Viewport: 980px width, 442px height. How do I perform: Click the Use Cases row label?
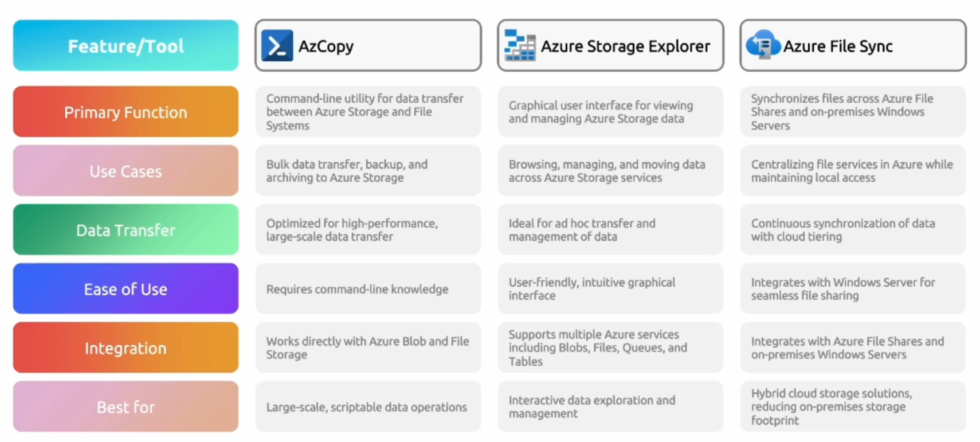point(126,171)
